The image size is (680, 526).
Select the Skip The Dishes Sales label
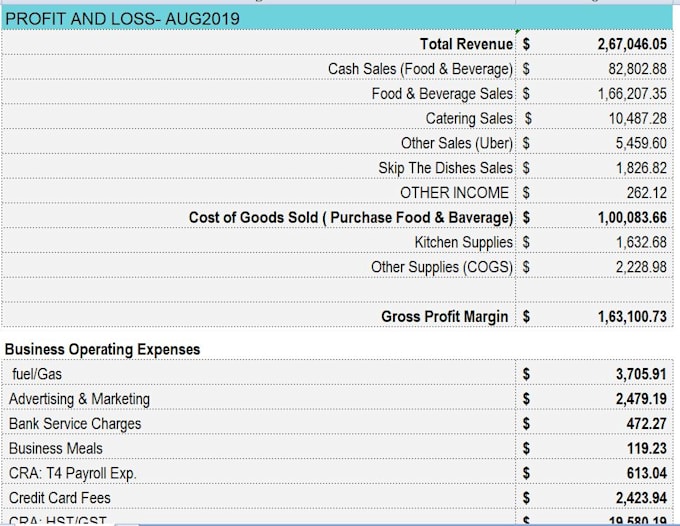coord(445,168)
